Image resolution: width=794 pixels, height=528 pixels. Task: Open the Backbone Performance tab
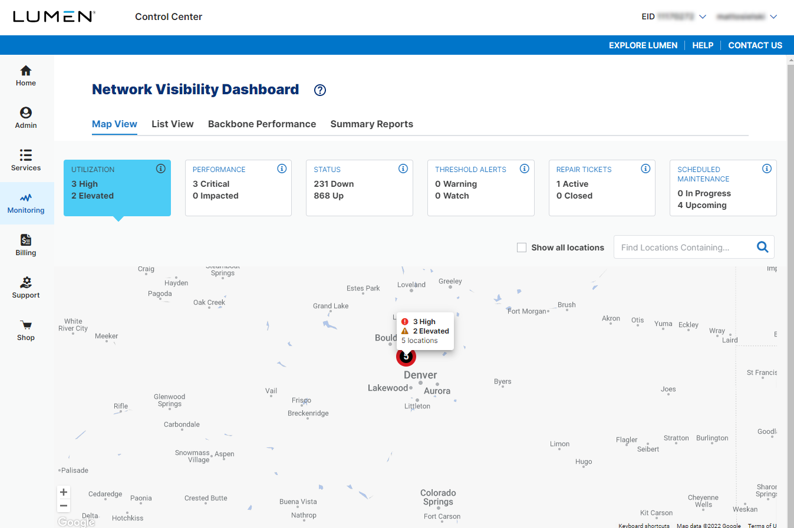pos(262,124)
